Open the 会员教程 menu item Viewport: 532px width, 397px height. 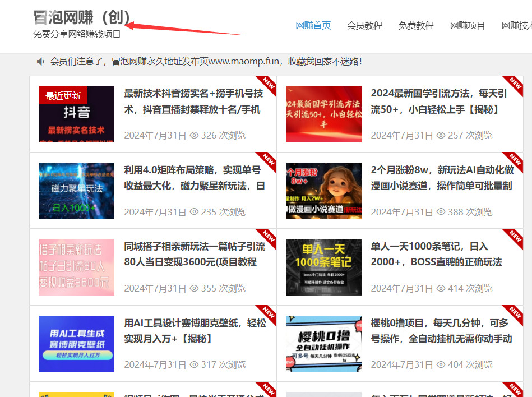coord(364,25)
